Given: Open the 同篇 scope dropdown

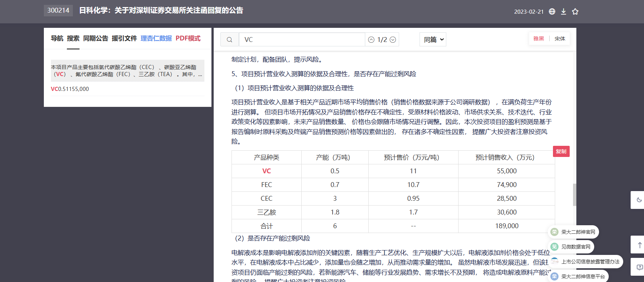Looking at the screenshot, I should pos(433,40).
